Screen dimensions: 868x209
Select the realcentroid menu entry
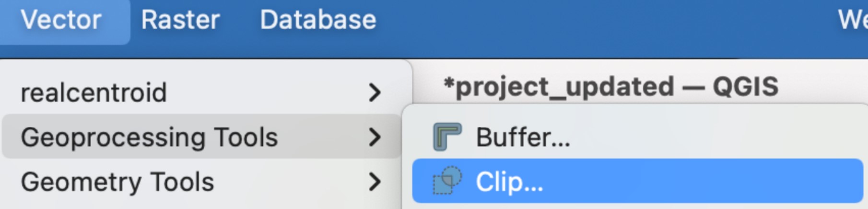coord(94,92)
